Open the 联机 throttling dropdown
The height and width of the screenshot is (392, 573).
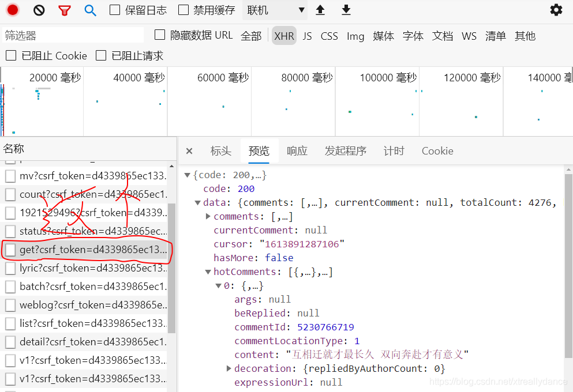275,10
